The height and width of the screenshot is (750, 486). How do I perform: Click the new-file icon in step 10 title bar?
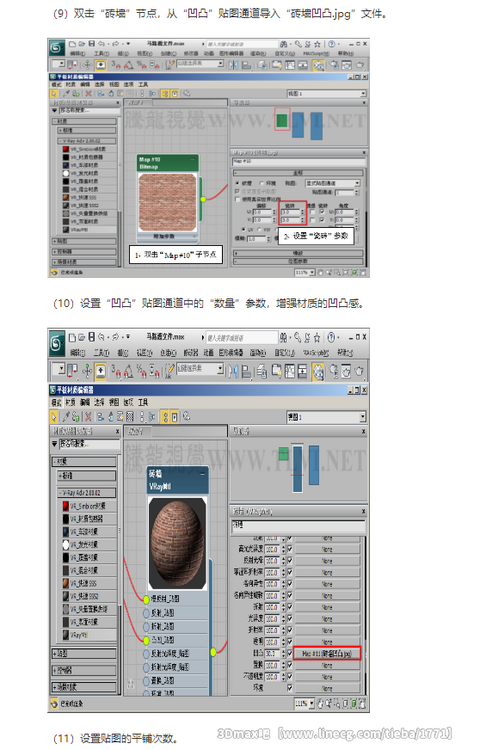[72, 337]
